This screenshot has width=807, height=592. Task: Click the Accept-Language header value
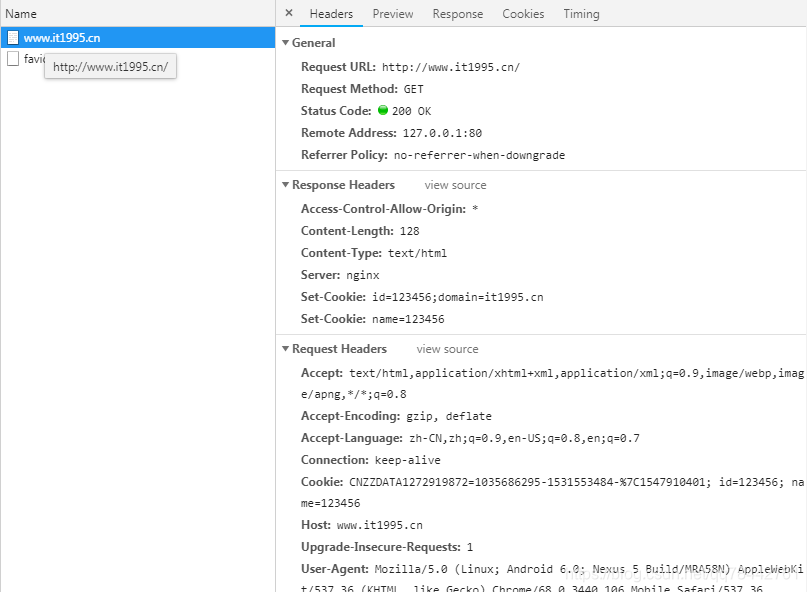524,439
